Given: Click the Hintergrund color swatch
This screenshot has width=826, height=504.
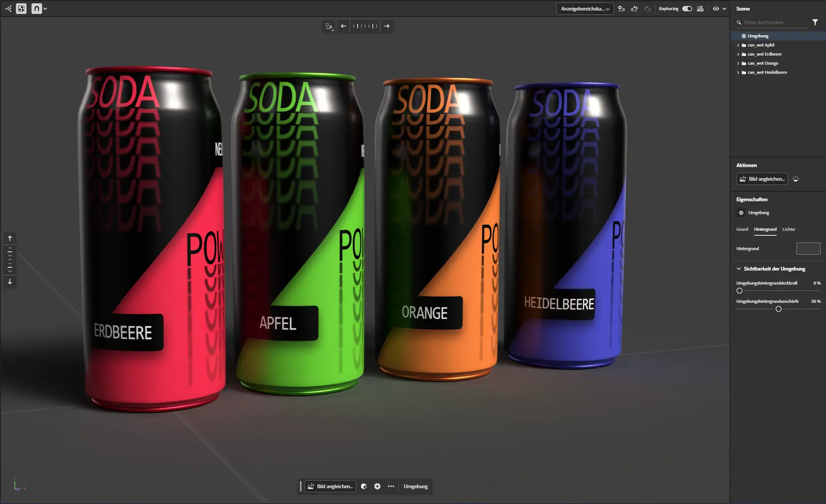Looking at the screenshot, I should (x=808, y=249).
